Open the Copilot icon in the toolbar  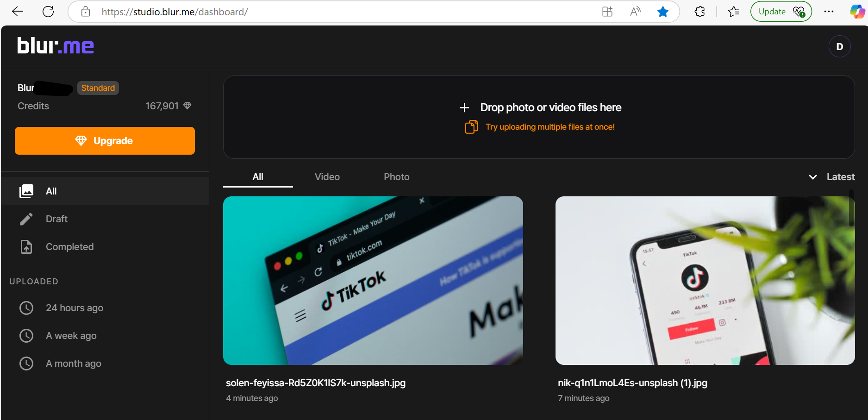857,12
